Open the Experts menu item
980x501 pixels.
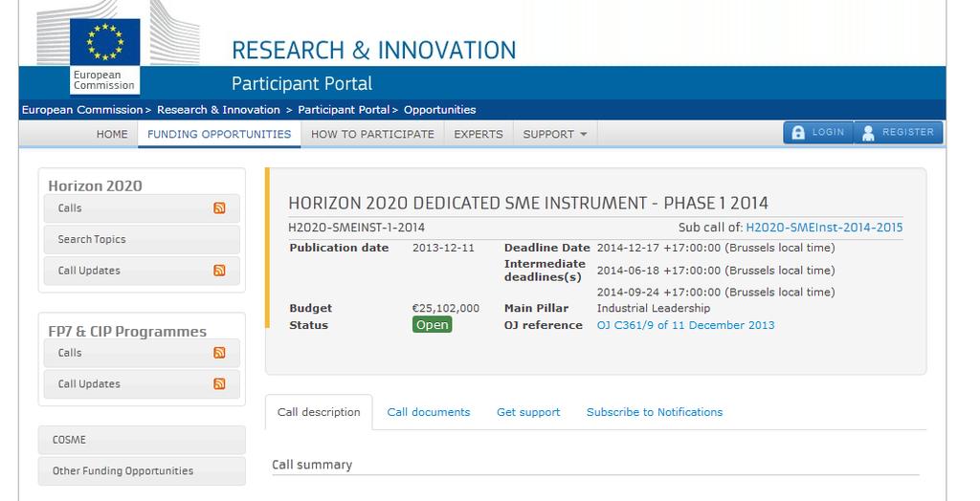point(479,134)
